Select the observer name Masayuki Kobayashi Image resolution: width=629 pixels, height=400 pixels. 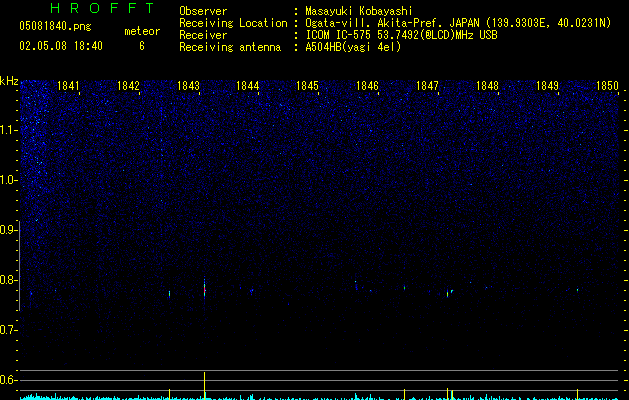click(359, 12)
